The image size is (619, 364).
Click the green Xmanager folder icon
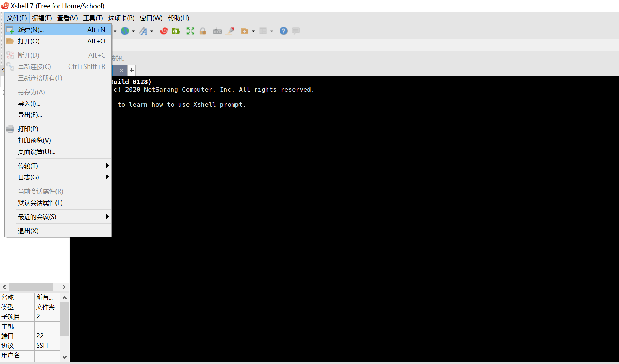(x=176, y=31)
